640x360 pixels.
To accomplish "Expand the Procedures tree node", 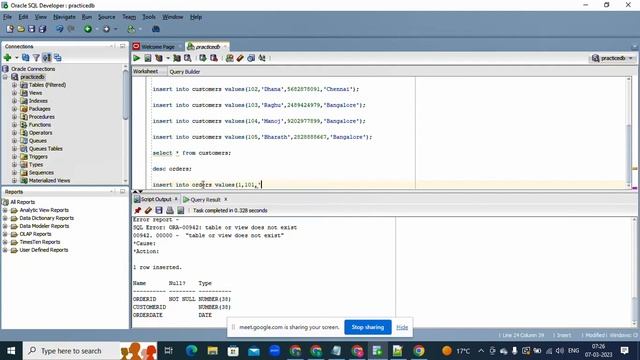I will (x=15, y=117).
